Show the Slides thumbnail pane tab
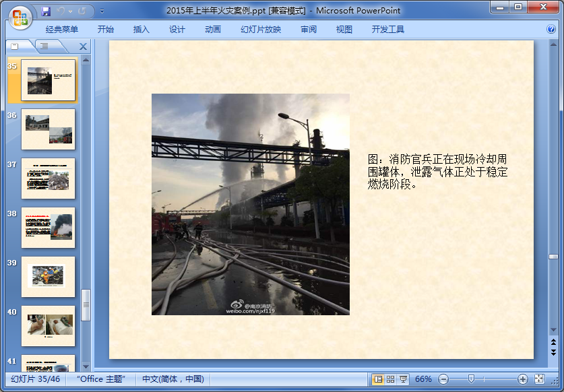Screen dimensions: 564x392 coord(15,46)
